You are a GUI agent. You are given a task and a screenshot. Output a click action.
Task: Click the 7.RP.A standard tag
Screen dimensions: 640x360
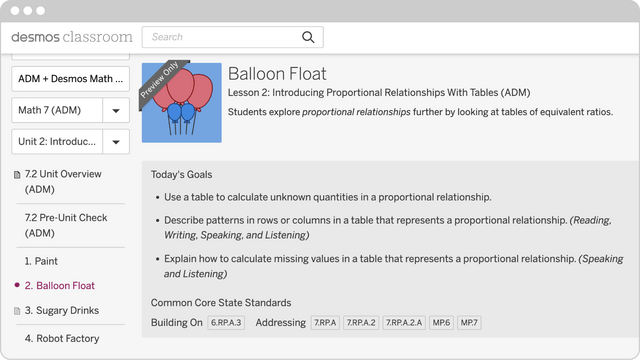[x=325, y=322]
